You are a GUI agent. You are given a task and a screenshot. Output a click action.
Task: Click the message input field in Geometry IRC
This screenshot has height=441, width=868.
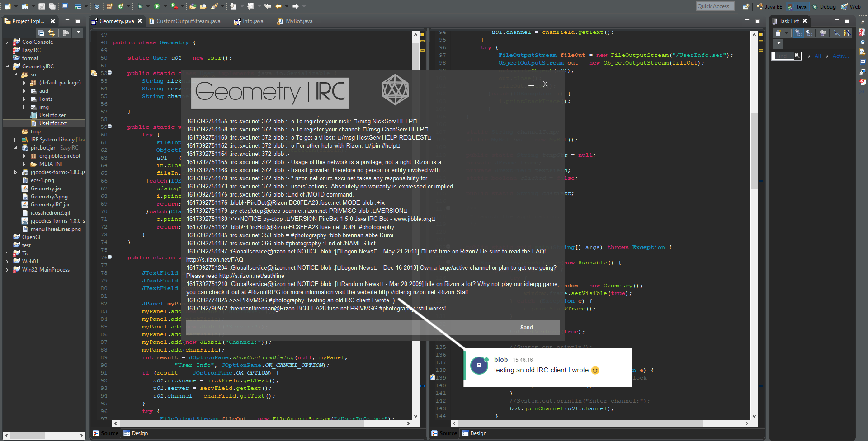point(340,328)
